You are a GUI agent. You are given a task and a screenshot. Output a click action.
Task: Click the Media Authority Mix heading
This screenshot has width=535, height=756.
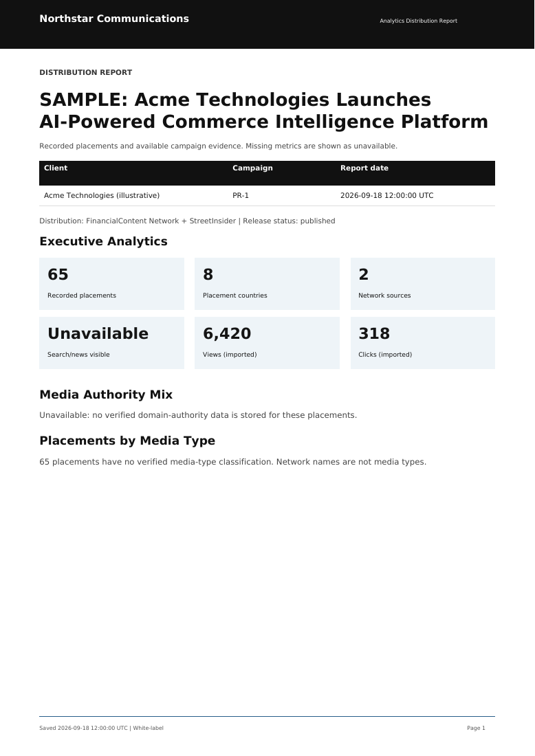pos(106,394)
